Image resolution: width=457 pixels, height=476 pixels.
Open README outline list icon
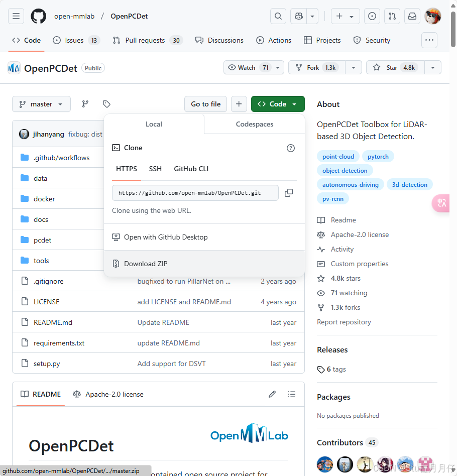pos(291,394)
